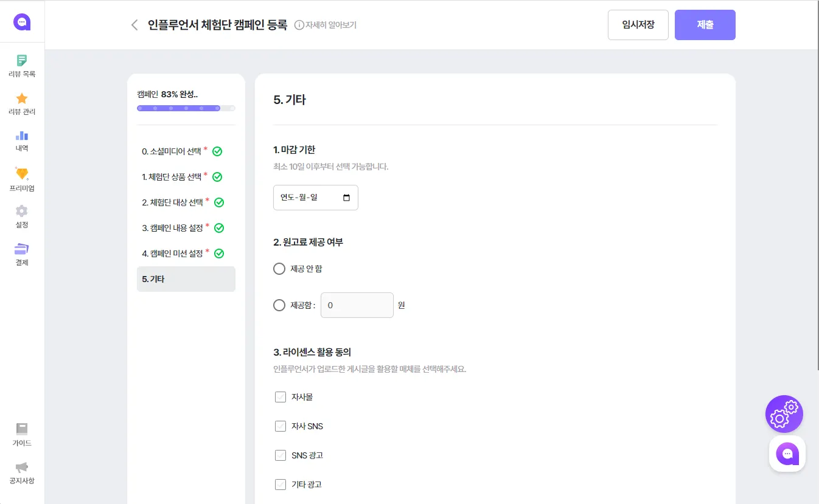Go back with the left chevron arrow

[134, 25]
